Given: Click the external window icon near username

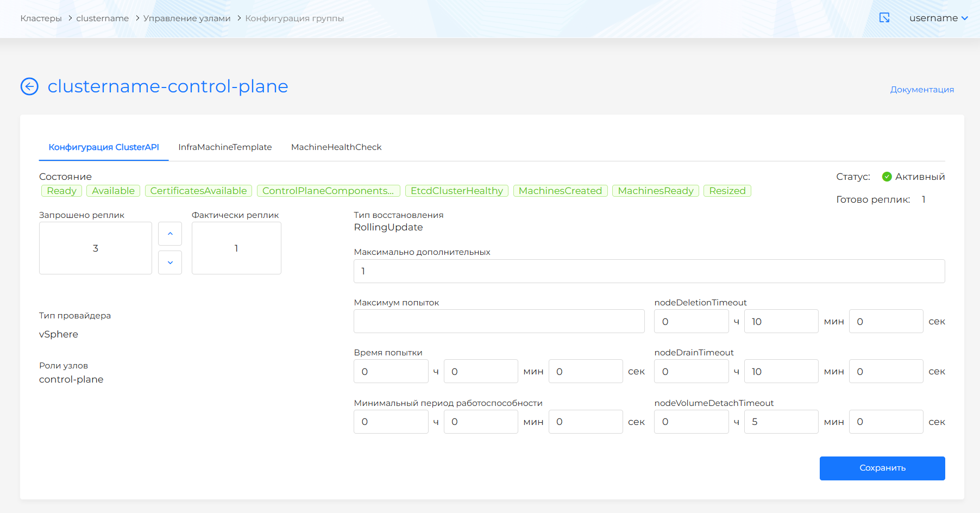Looking at the screenshot, I should [x=884, y=18].
